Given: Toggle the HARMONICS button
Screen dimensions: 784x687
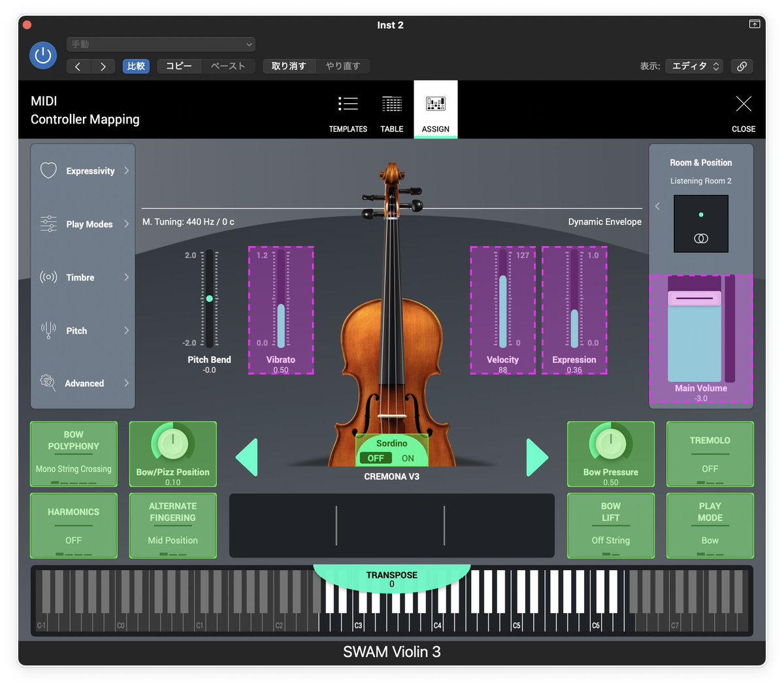Looking at the screenshot, I should pos(74,526).
